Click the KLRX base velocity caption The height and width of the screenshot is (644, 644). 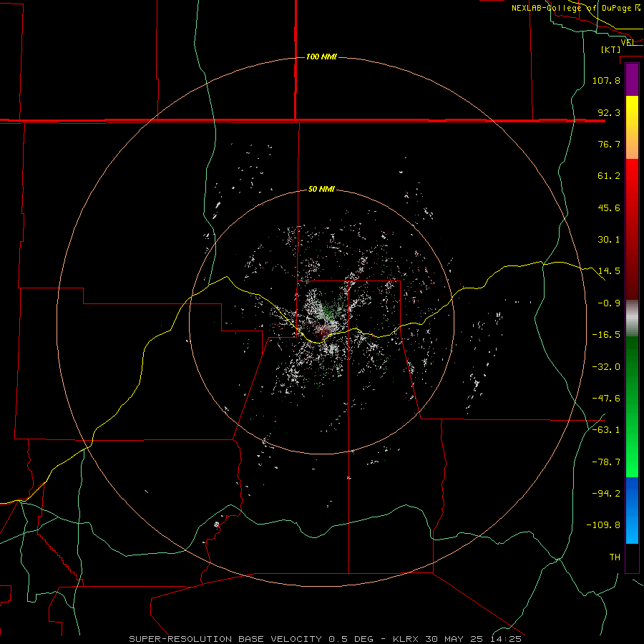(x=325, y=639)
